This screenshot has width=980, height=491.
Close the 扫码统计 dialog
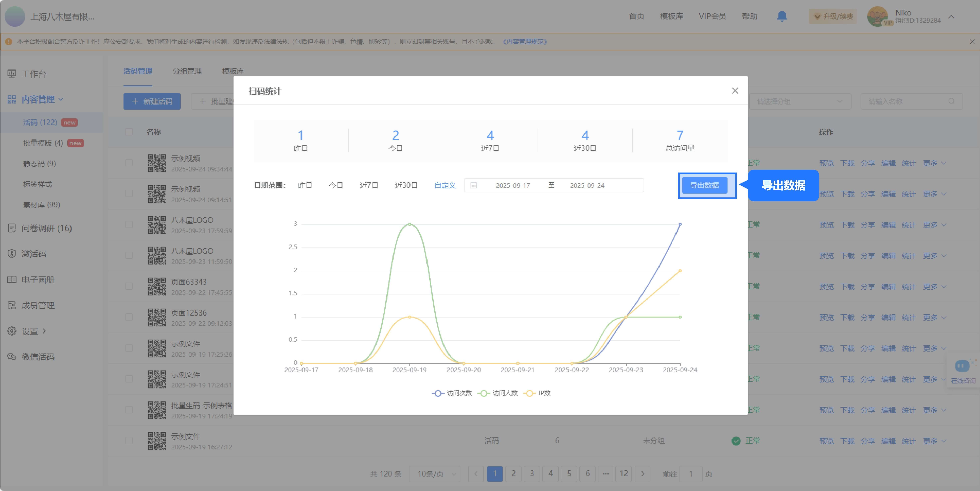pyautogui.click(x=735, y=91)
